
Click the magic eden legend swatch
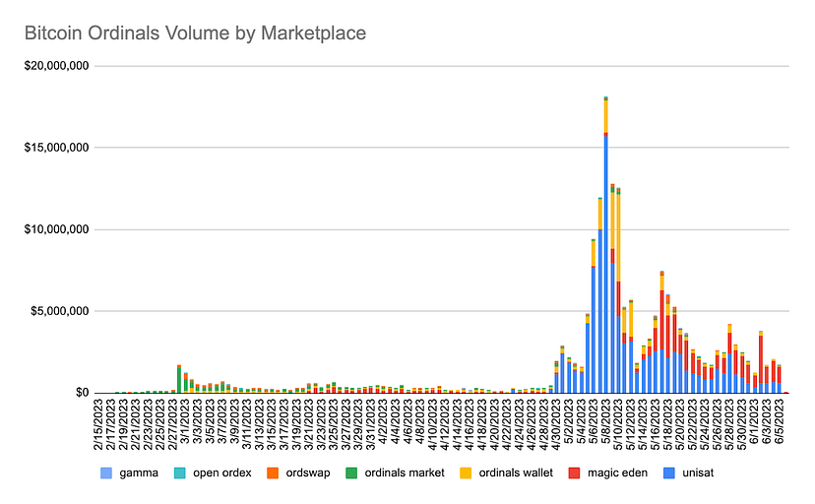click(574, 473)
